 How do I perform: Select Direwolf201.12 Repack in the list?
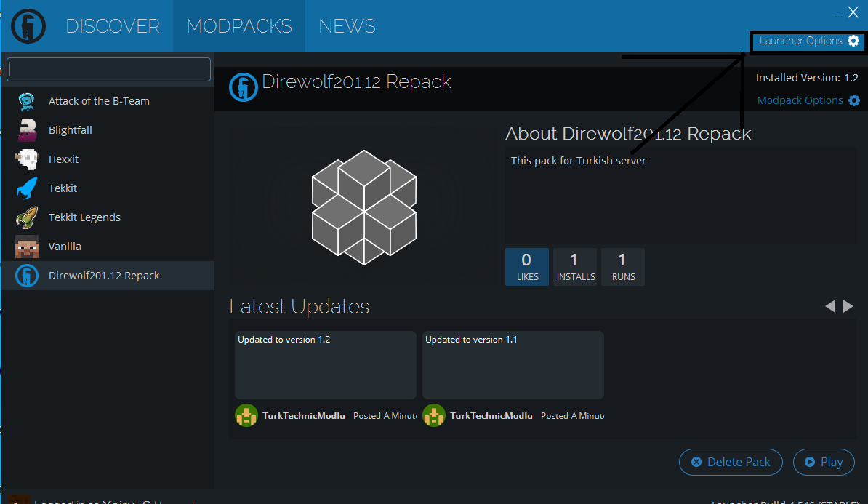click(x=108, y=276)
